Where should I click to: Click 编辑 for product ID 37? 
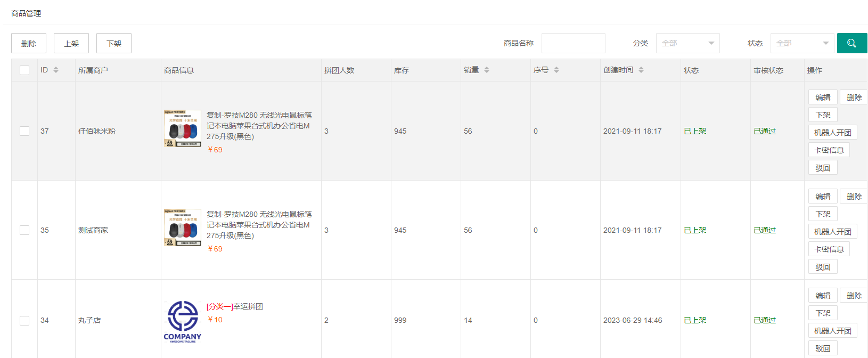(823, 97)
